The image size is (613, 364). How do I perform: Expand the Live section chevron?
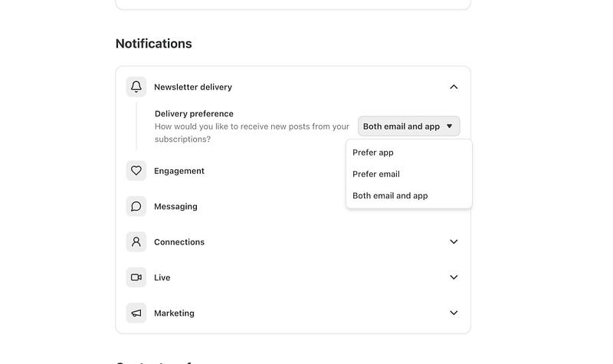454,277
